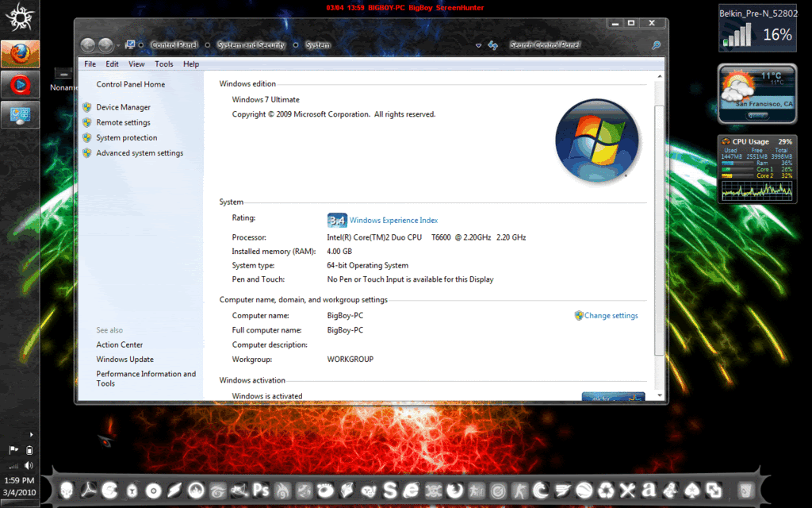Image resolution: width=812 pixels, height=508 pixels.
Task: Go to Control Panel Home
Action: click(x=131, y=84)
